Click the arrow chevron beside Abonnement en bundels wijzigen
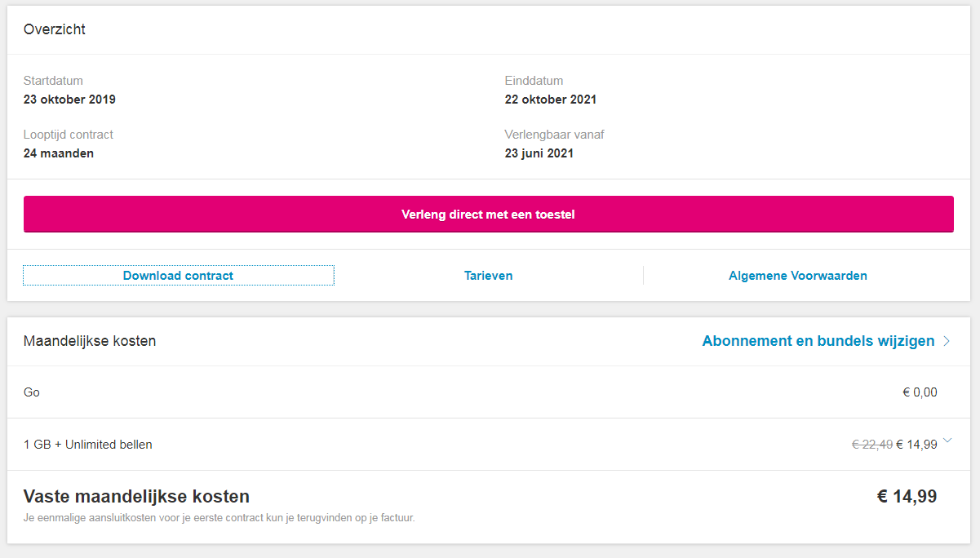The height and width of the screenshot is (558, 980). click(x=947, y=341)
